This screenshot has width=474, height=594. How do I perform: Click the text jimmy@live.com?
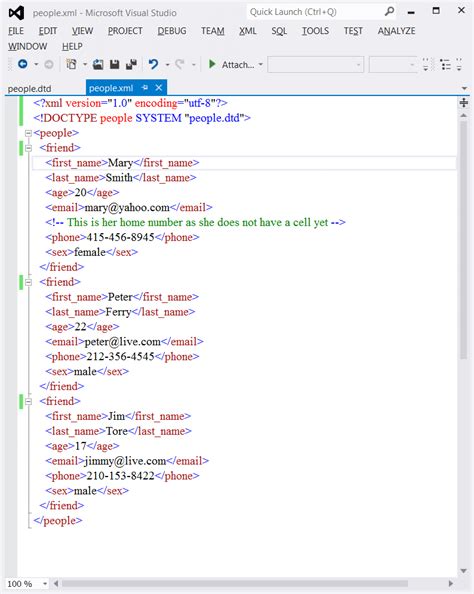(x=125, y=461)
